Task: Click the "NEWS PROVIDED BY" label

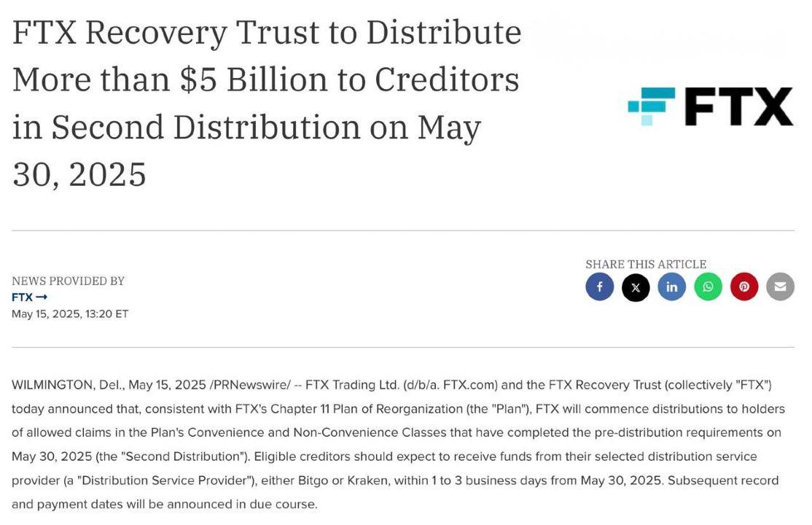Action: [x=68, y=281]
